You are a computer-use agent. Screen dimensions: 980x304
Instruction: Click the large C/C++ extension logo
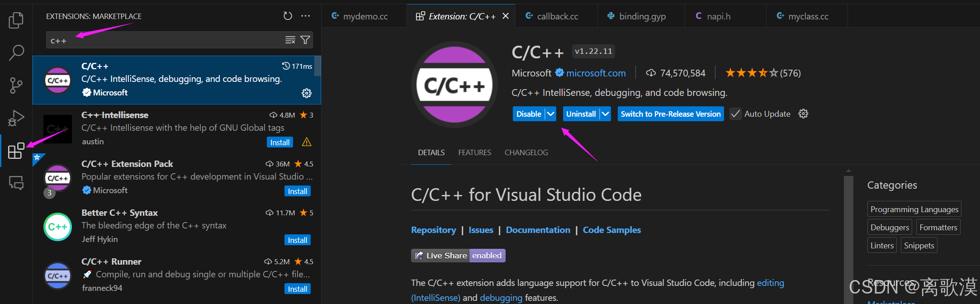point(454,85)
